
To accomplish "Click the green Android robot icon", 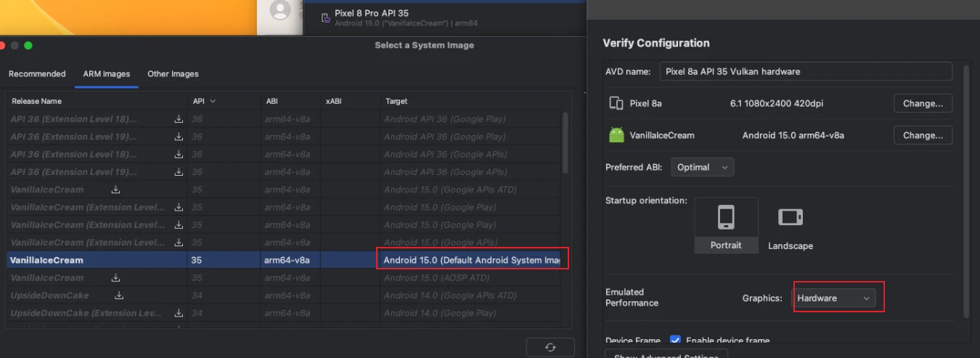I will (616, 135).
